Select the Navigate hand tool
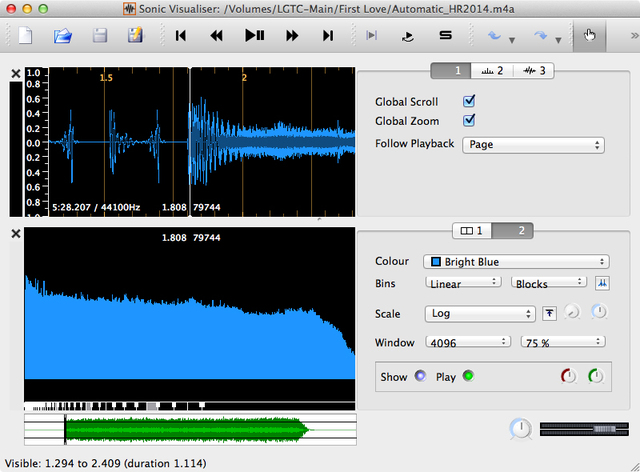The image size is (640, 472). coord(589,36)
